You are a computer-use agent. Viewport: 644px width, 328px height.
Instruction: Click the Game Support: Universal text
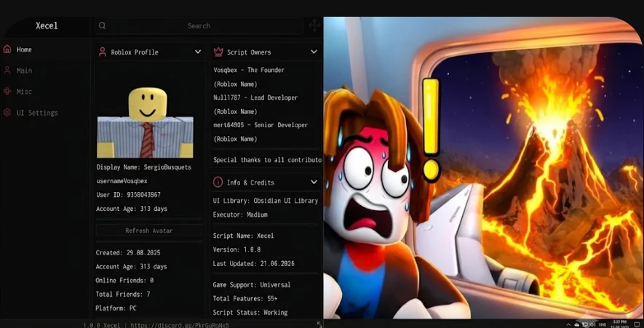coord(252,284)
